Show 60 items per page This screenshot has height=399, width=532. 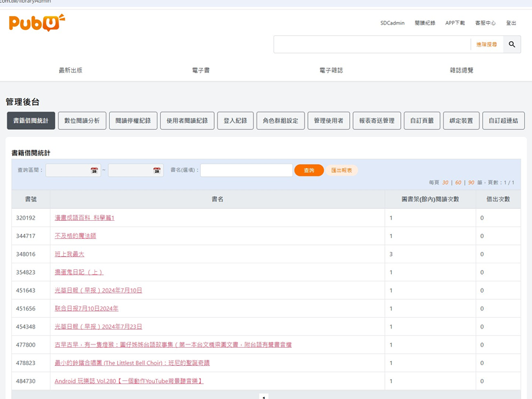pos(458,182)
